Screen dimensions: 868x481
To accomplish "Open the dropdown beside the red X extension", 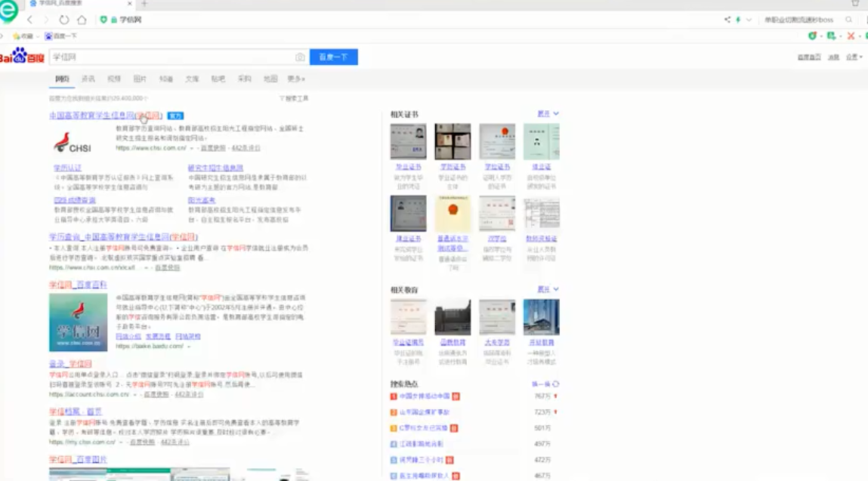I will click(x=860, y=36).
